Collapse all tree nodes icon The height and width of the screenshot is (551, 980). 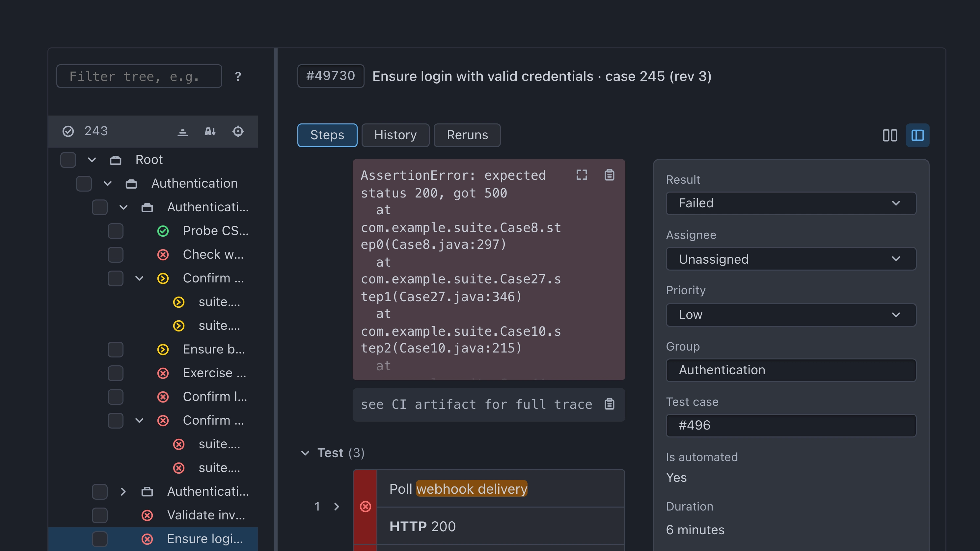(x=183, y=132)
